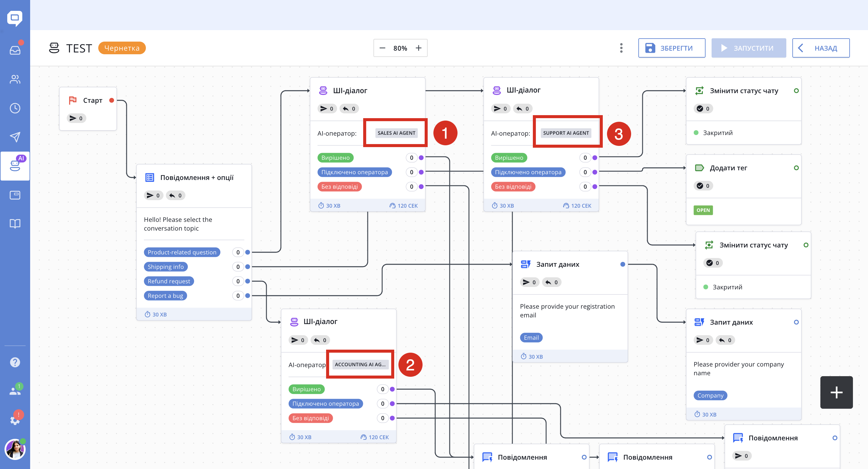
Task: Click the lower Змінити статус чату icon
Action: [x=709, y=245]
